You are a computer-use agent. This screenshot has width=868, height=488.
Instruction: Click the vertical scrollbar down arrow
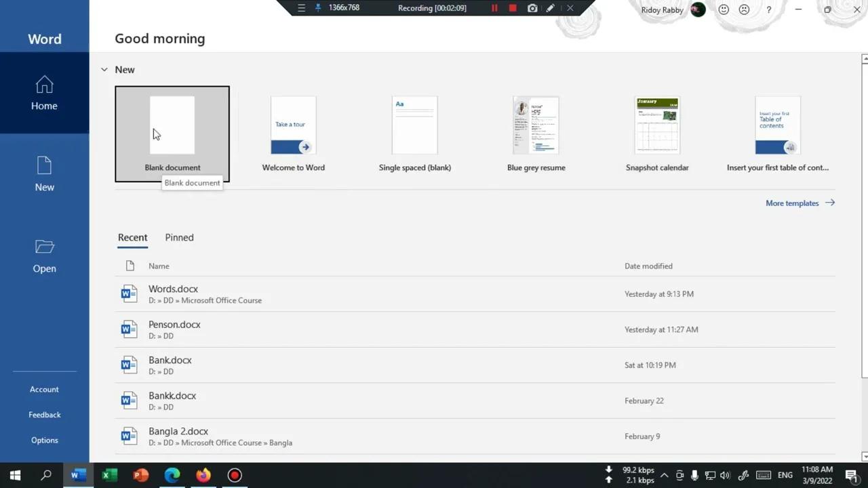[865, 456]
